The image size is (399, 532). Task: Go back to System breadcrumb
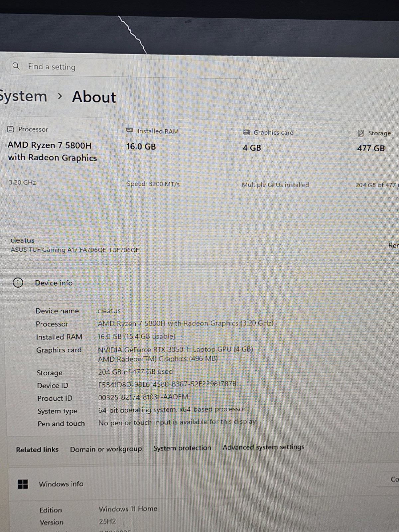(x=23, y=96)
